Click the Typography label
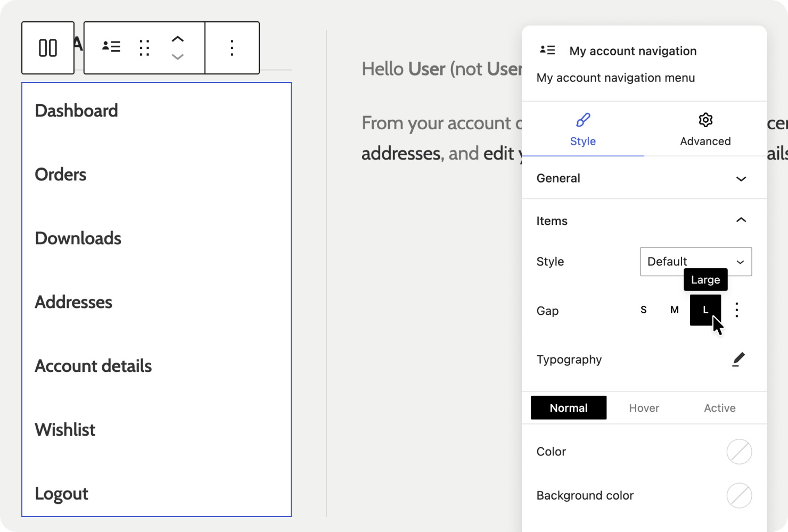The image size is (788, 532). point(569,360)
